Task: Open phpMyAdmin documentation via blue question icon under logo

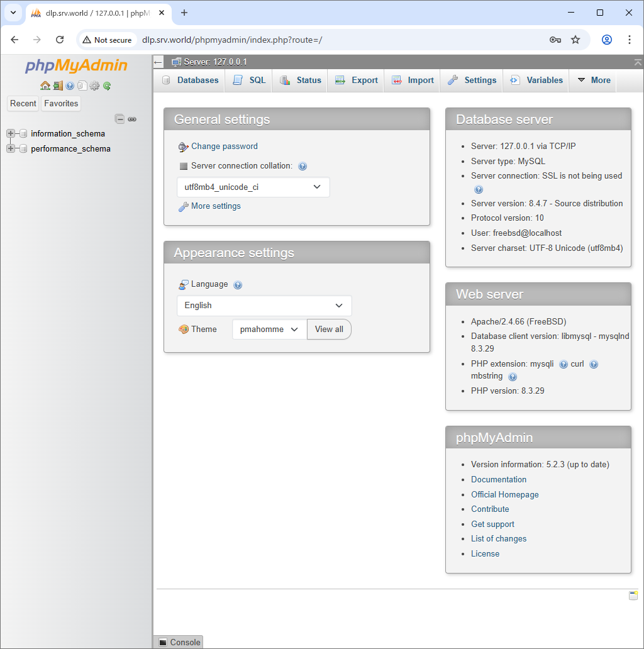Action: click(70, 86)
